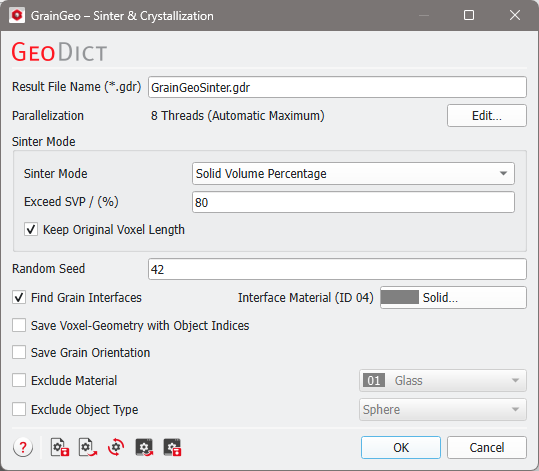Check the Exclude Material option
Viewport: 539px width, 471px height.
coord(19,381)
